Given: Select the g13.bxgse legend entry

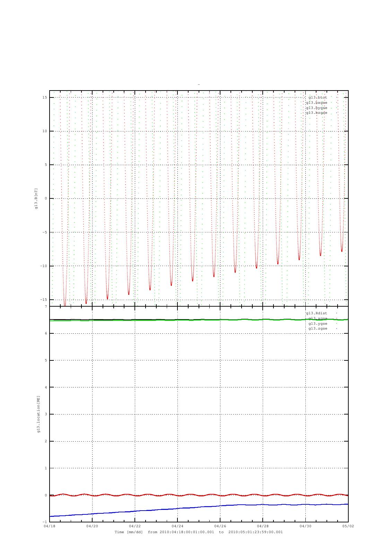Looking at the screenshot, I should coord(316,103).
